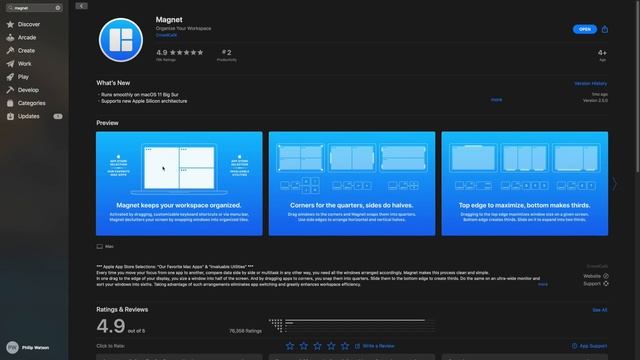Open the Corners for the quarters preview

click(x=352, y=183)
